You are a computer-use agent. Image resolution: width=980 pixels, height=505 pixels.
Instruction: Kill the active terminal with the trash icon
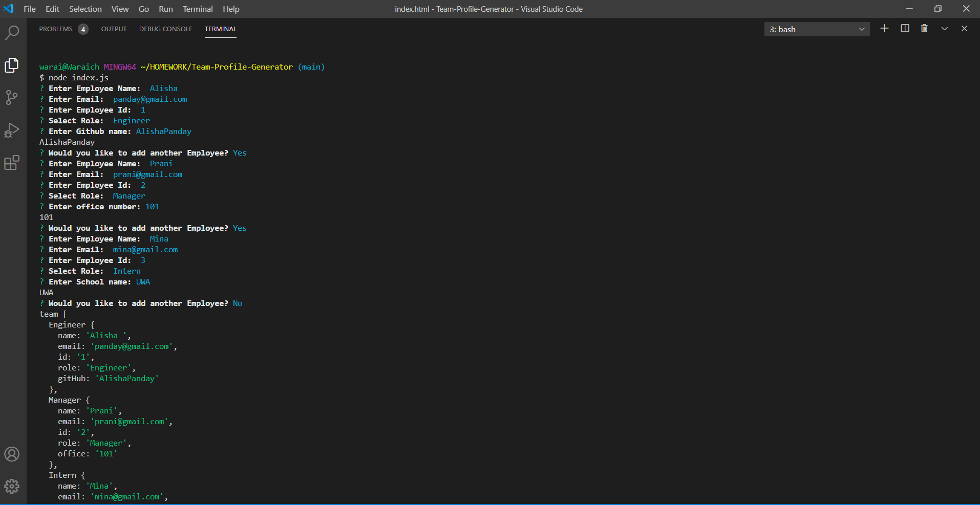[924, 29]
